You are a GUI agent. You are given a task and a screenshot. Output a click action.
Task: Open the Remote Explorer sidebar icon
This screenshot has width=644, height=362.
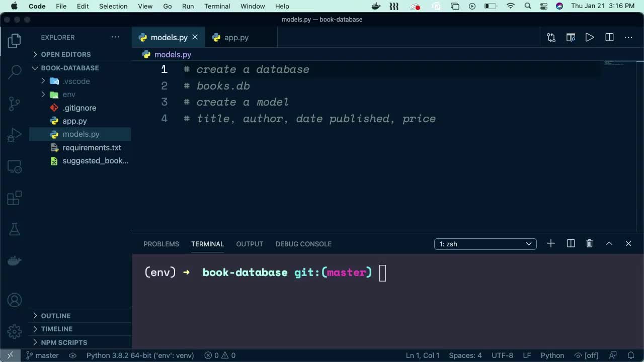point(14,166)
